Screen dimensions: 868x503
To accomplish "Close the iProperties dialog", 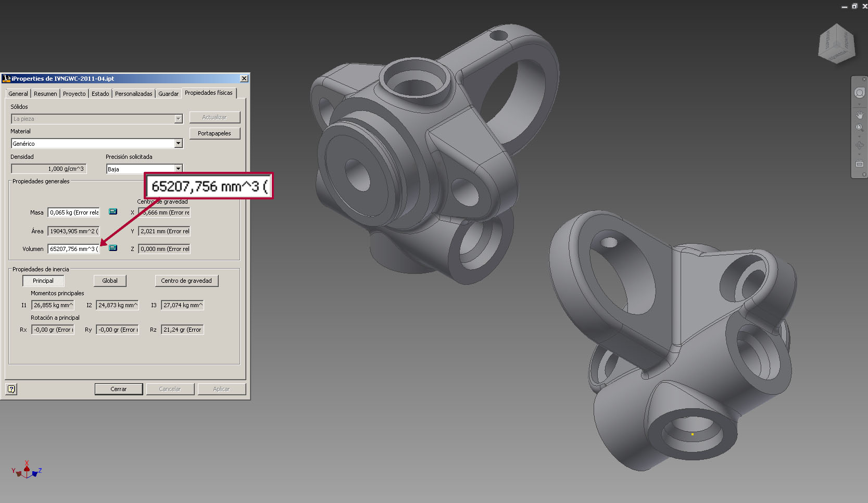I will click(x=244, y=78).
